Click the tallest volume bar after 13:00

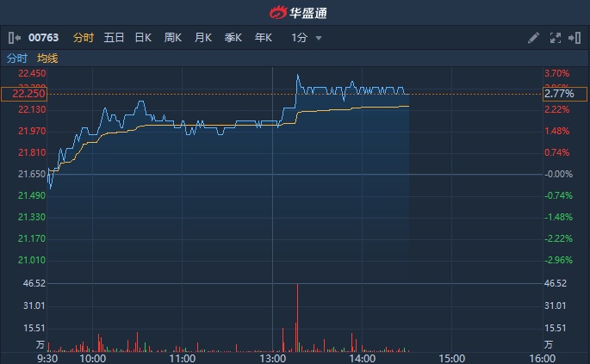click(297, 317)
